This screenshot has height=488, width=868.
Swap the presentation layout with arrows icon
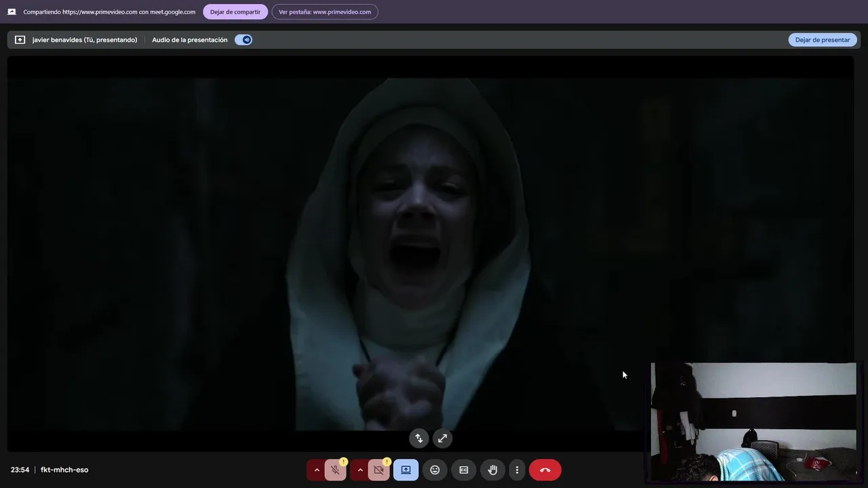(419, 439)
